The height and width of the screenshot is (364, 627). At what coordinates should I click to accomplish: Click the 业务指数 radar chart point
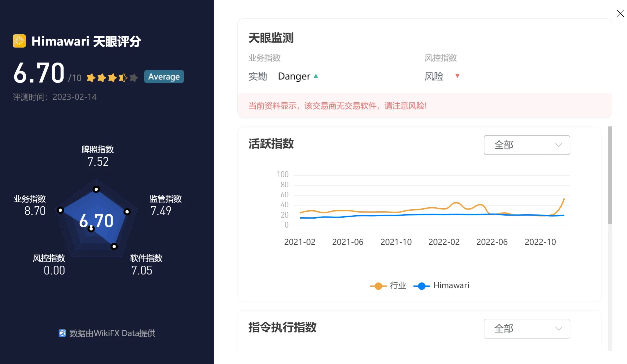(x=60, y=210)
